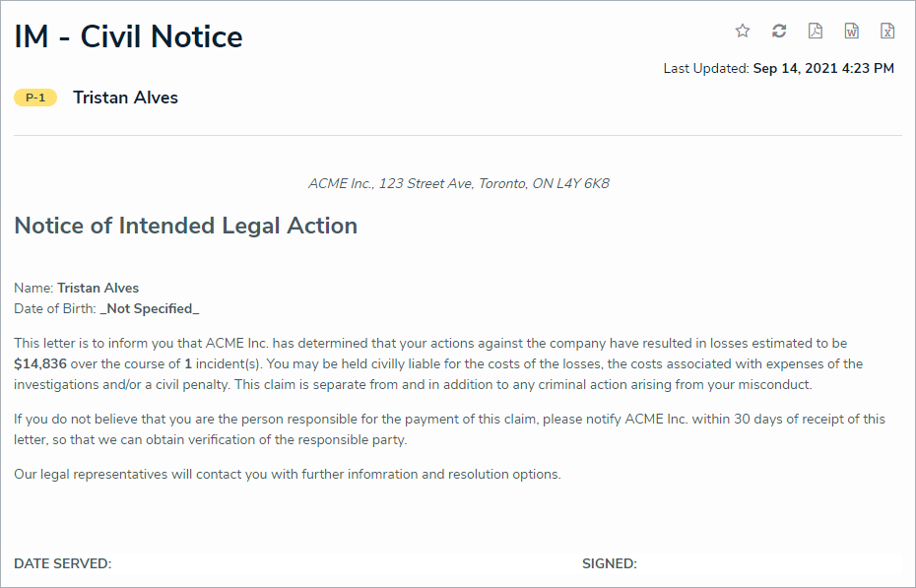The width and height of the screenshot is (916, 588).
Task: Click the ACME Inc. address line
Action: pyautogui.click(x=458, y=183)
